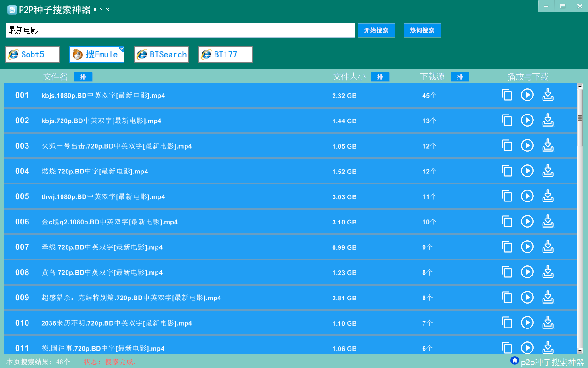The height and width of the screenshot is (368, 588).
Task: Download 火狐一号出击 row 003
Action: [548, 146]
